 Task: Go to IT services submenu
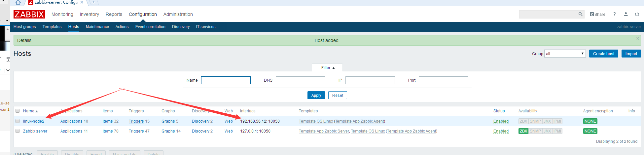[x=206, y=27]
